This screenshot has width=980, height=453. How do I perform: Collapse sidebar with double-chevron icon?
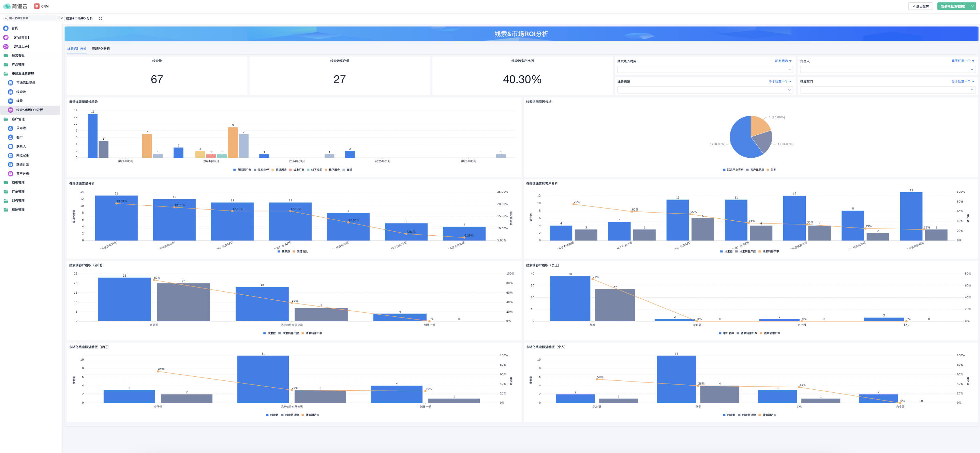[x=62, y=18]
